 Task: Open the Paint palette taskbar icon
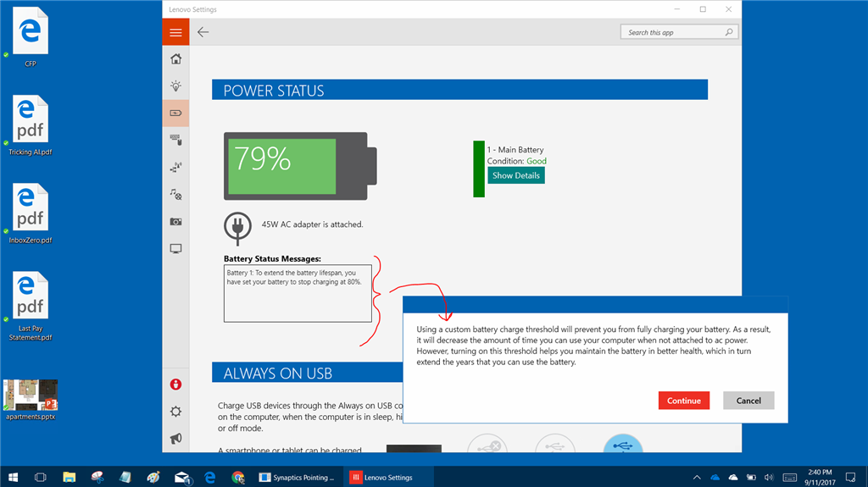click(x=153, y=477)
